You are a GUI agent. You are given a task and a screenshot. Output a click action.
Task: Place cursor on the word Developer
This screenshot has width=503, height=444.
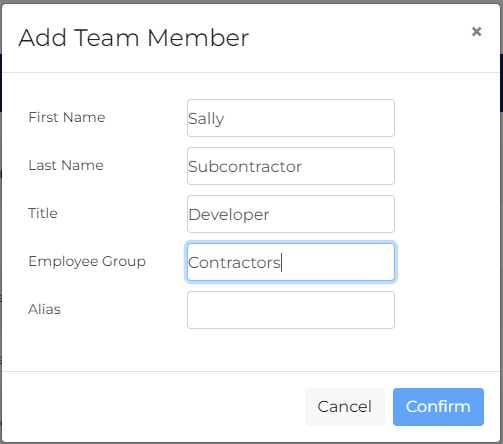(x=229, y=215)
